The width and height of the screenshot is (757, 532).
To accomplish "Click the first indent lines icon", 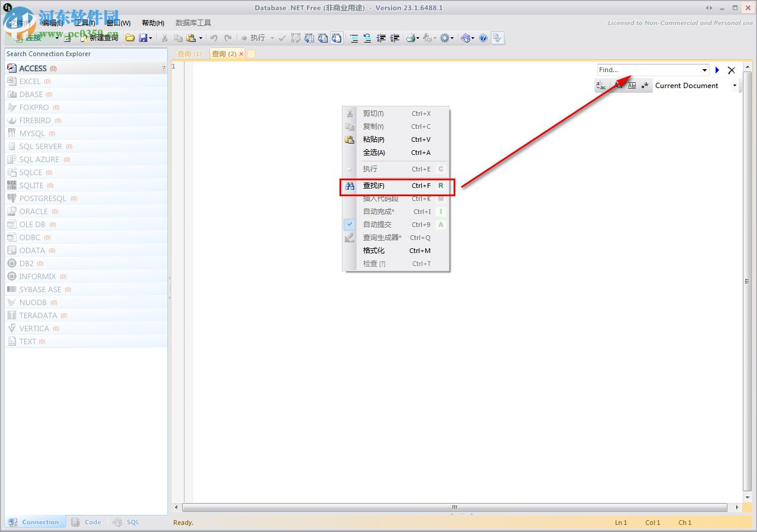I will click(x=354, y=38).
